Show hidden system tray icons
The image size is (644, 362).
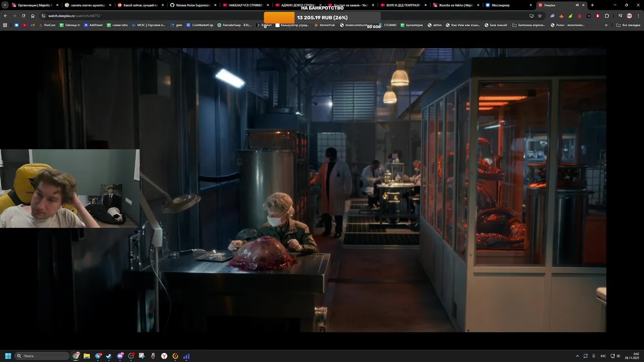[578, 356]
